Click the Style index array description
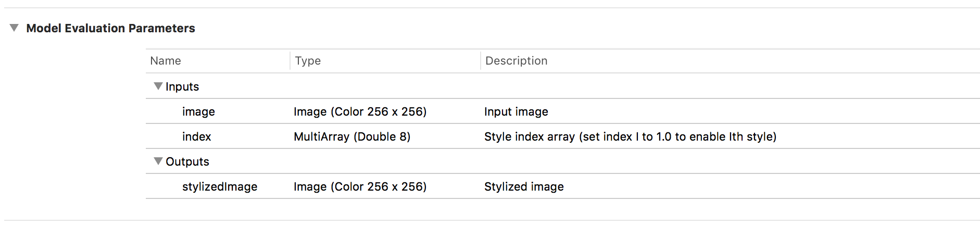 (x=630, y=136)
